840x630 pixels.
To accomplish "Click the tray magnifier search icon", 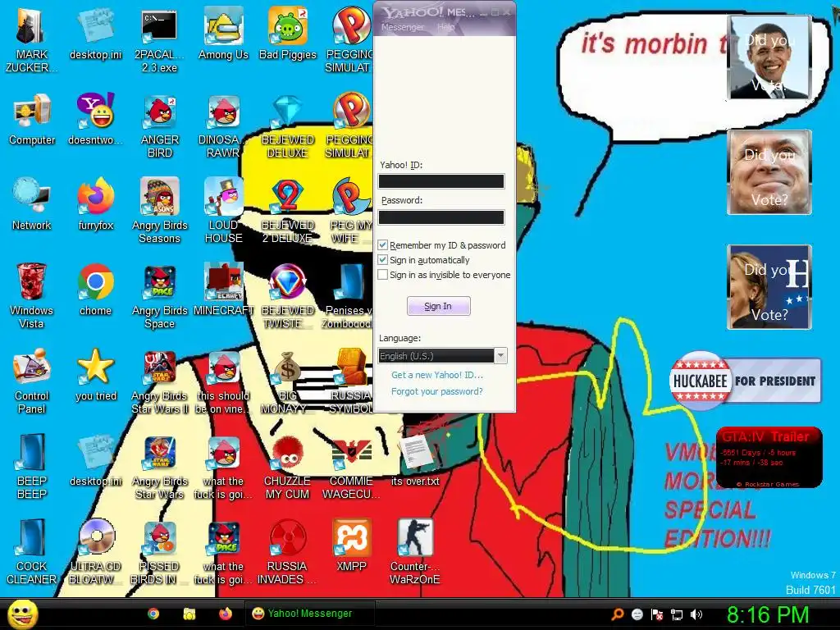I will coord(618,614).
